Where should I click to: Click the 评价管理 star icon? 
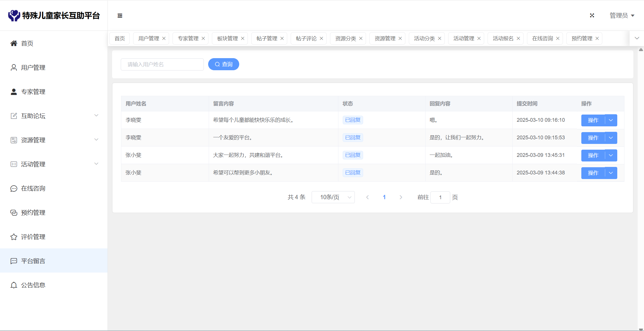[14, 237]
